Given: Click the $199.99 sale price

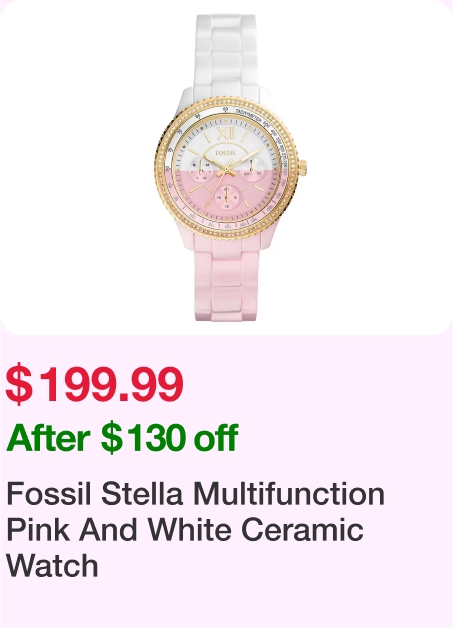Looking at the screenshot, I should 95,384.
